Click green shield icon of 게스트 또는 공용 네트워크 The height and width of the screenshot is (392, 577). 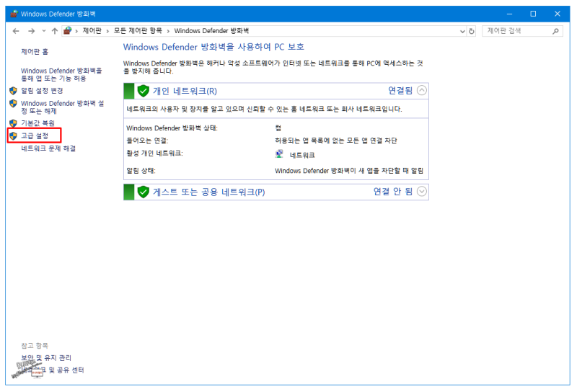point(143,192)
